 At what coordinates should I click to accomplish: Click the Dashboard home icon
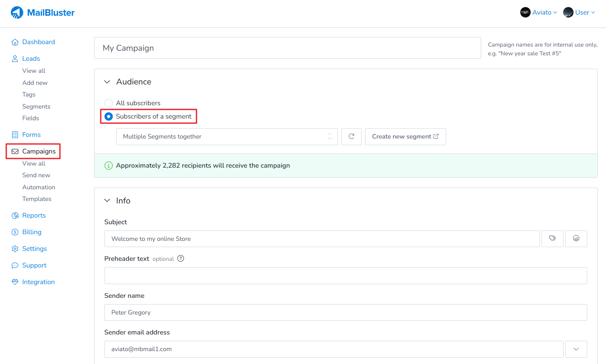coord(15,42)
